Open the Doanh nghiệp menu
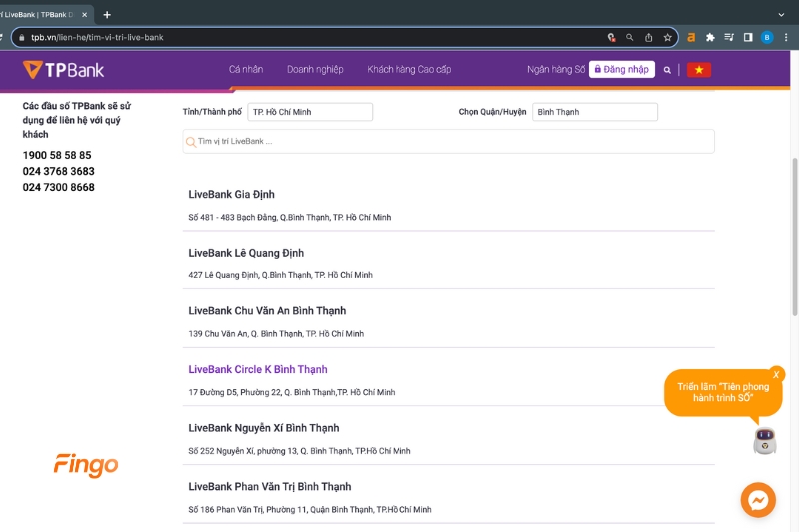 point(315,69)
